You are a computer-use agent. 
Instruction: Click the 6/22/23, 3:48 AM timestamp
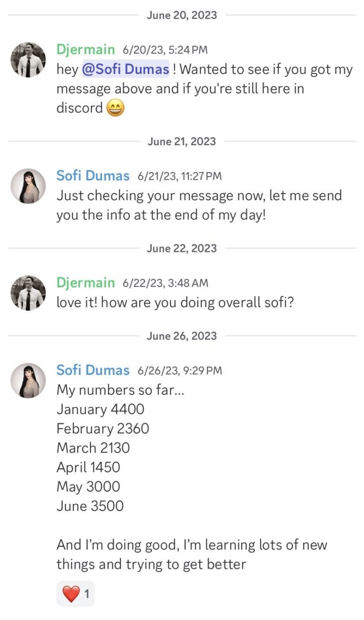point(165,283)
